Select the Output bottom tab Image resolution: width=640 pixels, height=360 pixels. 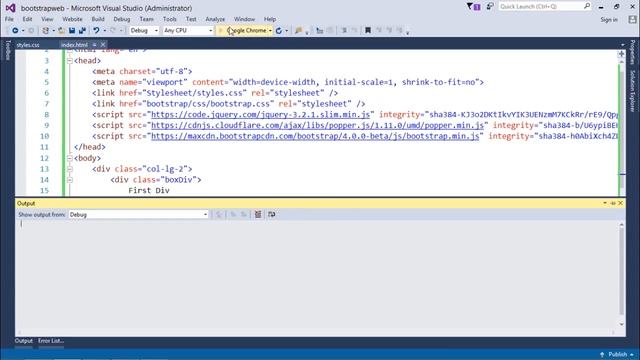24,341
